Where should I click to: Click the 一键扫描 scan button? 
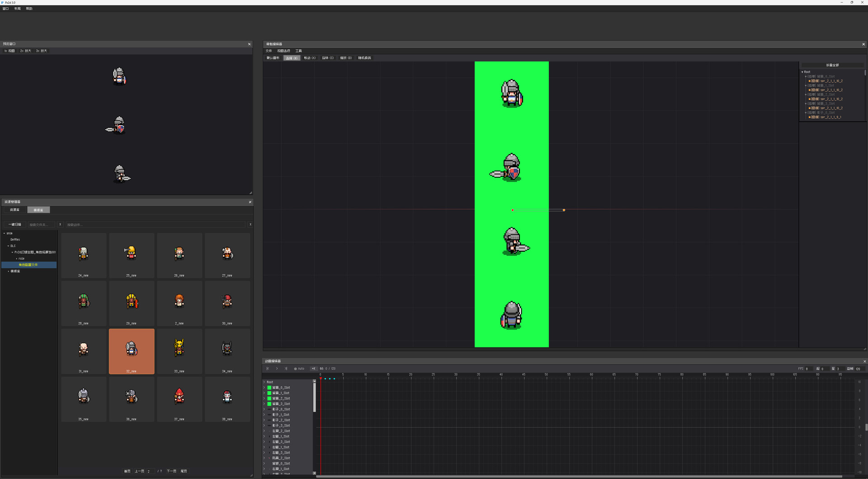coord(15,225)
